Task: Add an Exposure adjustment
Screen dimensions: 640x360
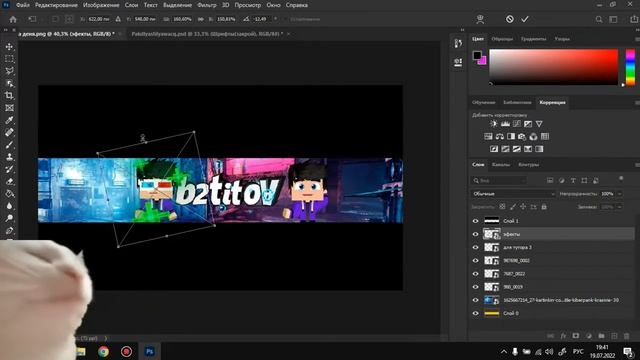Action: click(528, 124)
